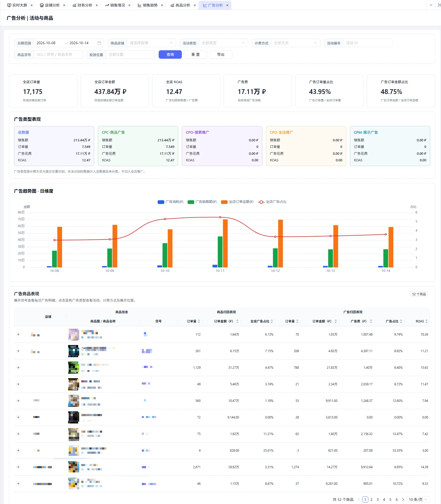
Task: Click the 重置 button
Action: tap(196, 54)
